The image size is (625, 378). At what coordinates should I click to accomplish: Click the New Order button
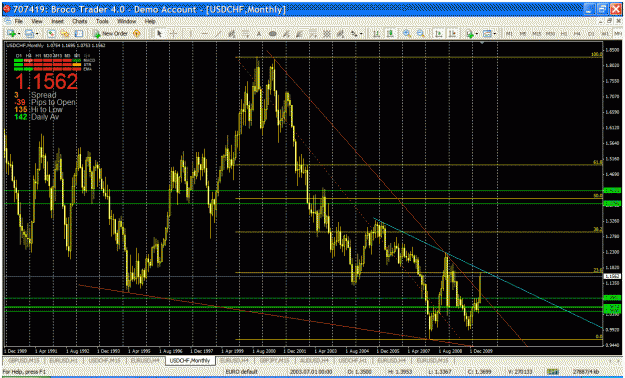click(110, 34)
